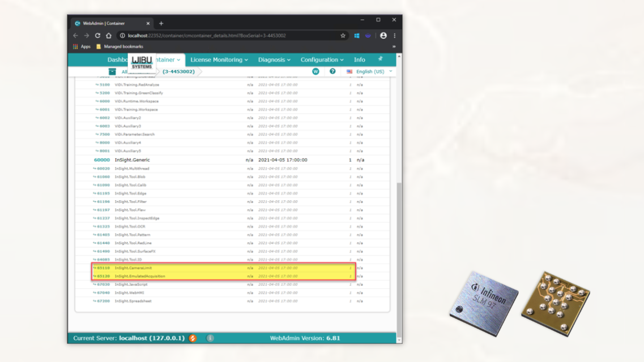Click the container archive icon in the breadcrumb

pyautogui.click(x=112, y=71)
